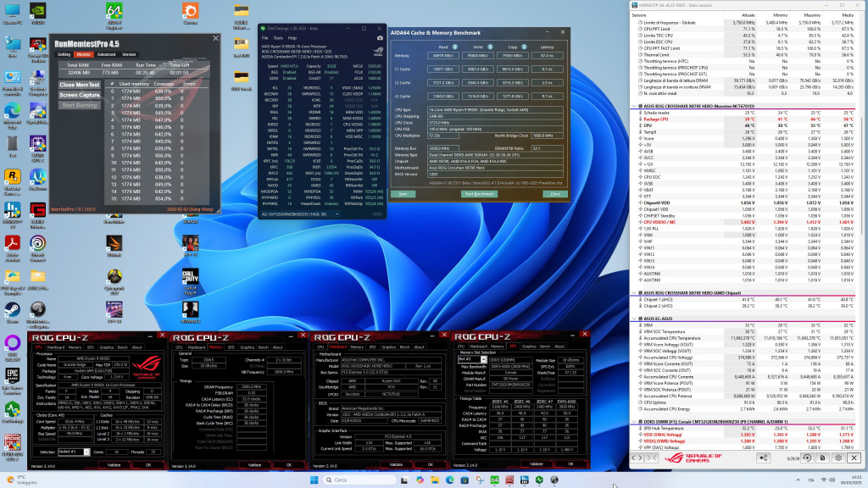Reset HWiNFO min/max with the clock icon

pyautogui.click(x=807, y=457)
